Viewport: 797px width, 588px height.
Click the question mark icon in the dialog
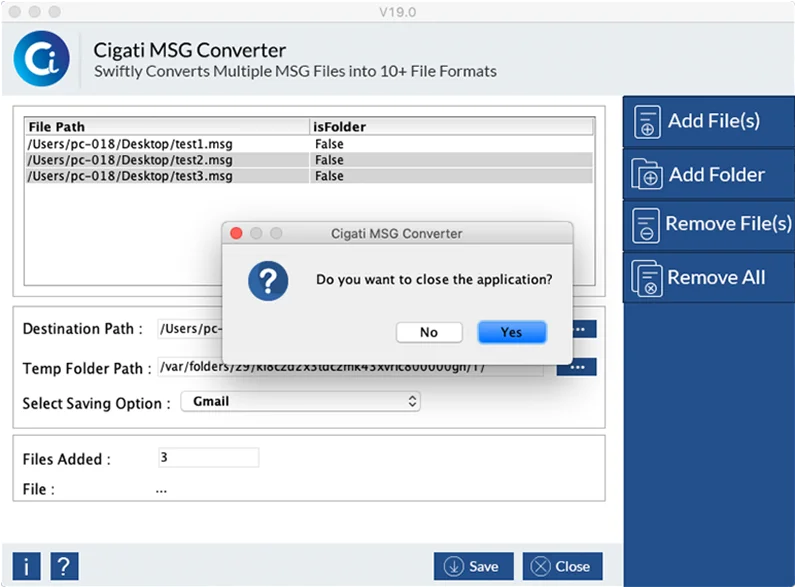pyautogui.click(x=268, y=281)
